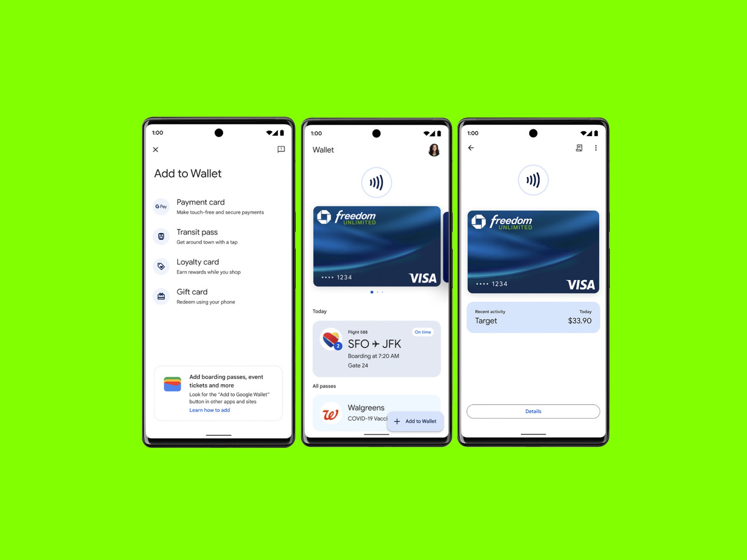Image resolution: width=747 pixels, height=560 pixels.
Task: Tap the Loyalty card icon in Add to Wallet
Action: 163,263
